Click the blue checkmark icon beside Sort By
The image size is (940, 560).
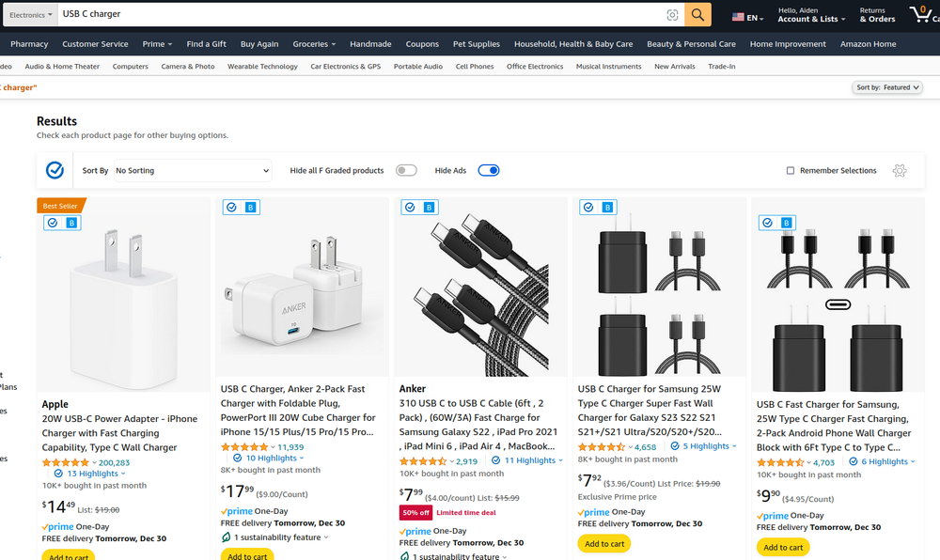tap(55, 170)
